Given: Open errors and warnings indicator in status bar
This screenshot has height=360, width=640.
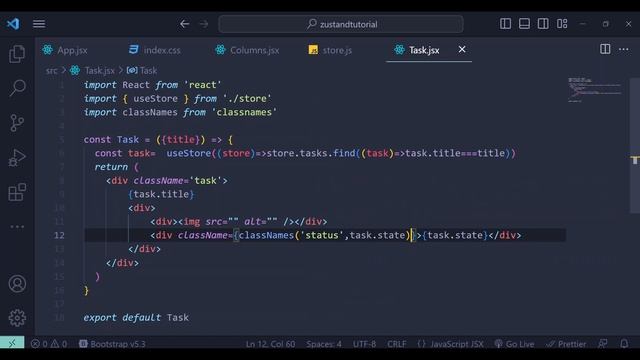Looking at the screenshot, I should 49,344.
